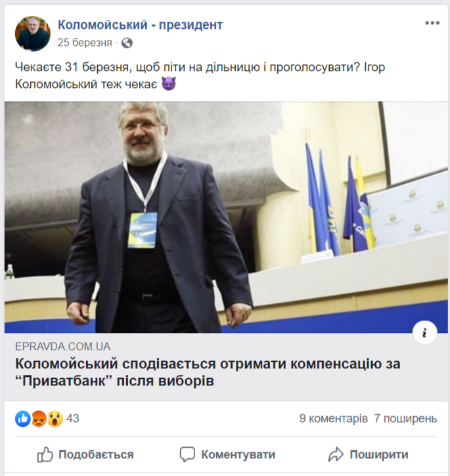Click the purple devil emoji in post text
This screenshot has height=476, width=450.
(x=169, y=84)
